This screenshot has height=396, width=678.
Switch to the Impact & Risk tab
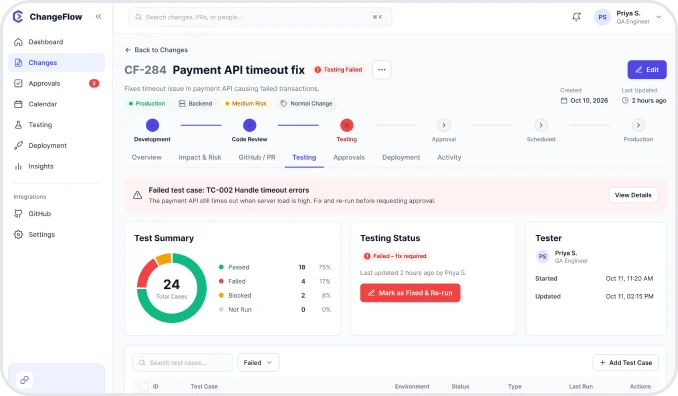click(200, 157)
